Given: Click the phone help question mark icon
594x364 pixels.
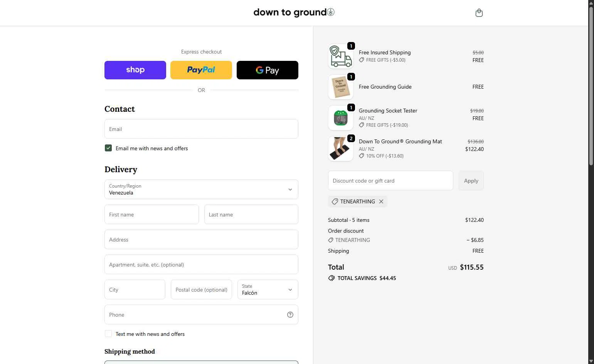Looking at the screenshot, I should pyautogui.click(x=290, y=315).
